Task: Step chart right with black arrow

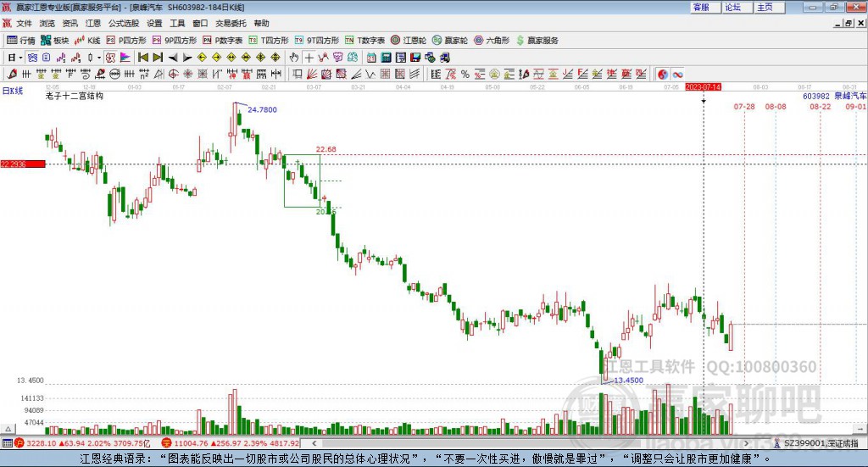Action: [187, 58]
